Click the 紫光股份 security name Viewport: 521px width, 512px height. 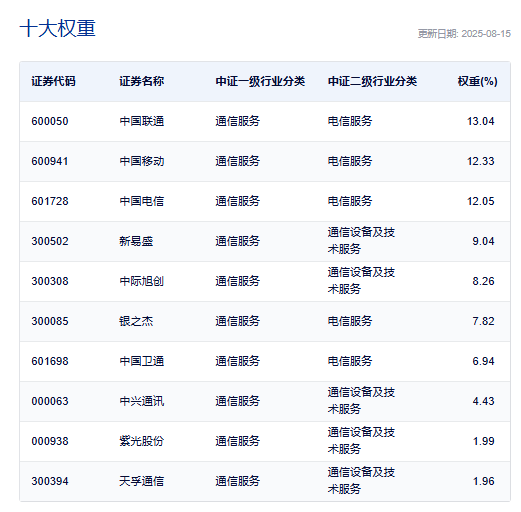142,441
